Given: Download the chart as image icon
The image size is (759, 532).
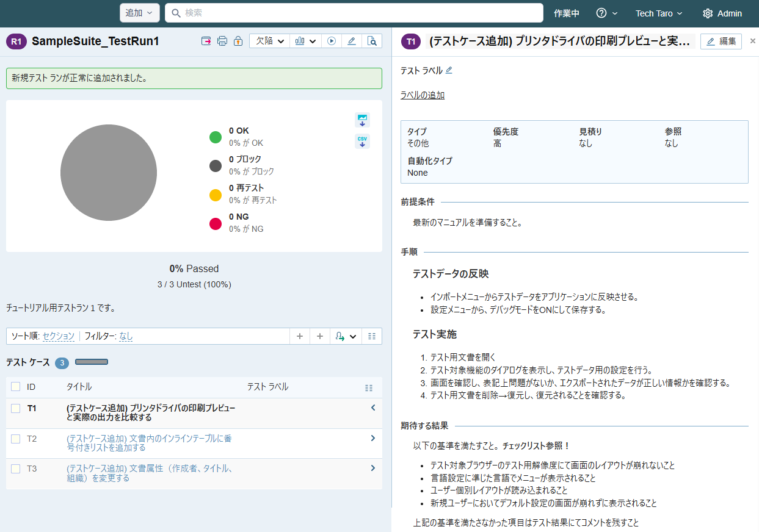Looking at the screenshot, I should 362,120.
